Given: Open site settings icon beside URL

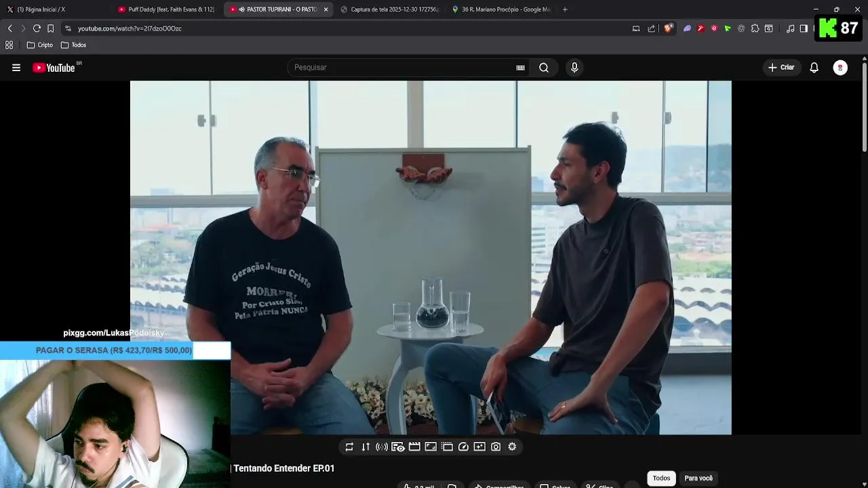Looking at the screenshot, I should [x=68, y=28].
